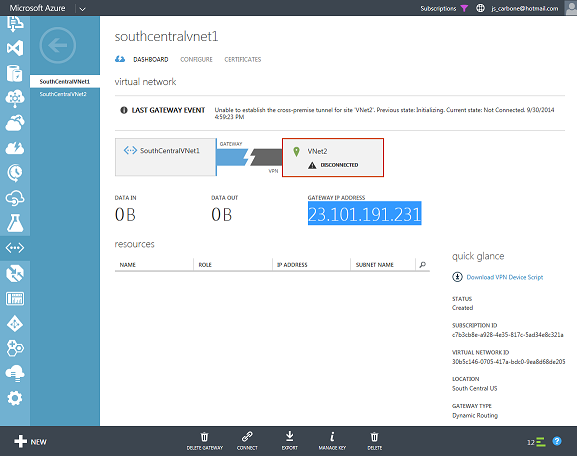Open the Scheduler clock sidebar icon
The image size is (577, 456).
[15, 173]
